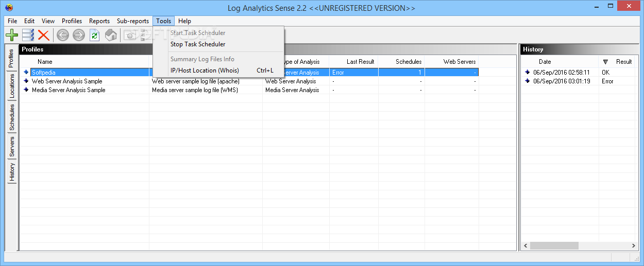The width and height of the screenshot is (644, 266).
Task: Switch to the Servers side tab
Action: click(12, 147)
